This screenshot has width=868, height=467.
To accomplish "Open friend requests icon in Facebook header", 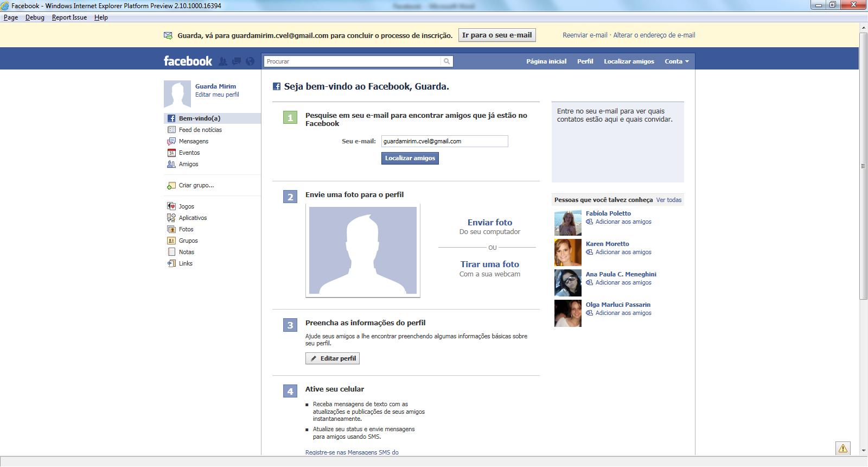I will (x=222, y=61).
